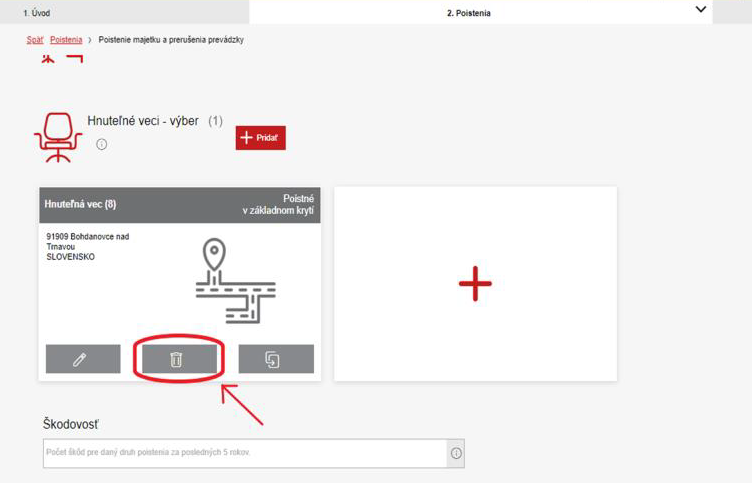
Task: Select the 2. Poistenia tab
Action: 468,13
